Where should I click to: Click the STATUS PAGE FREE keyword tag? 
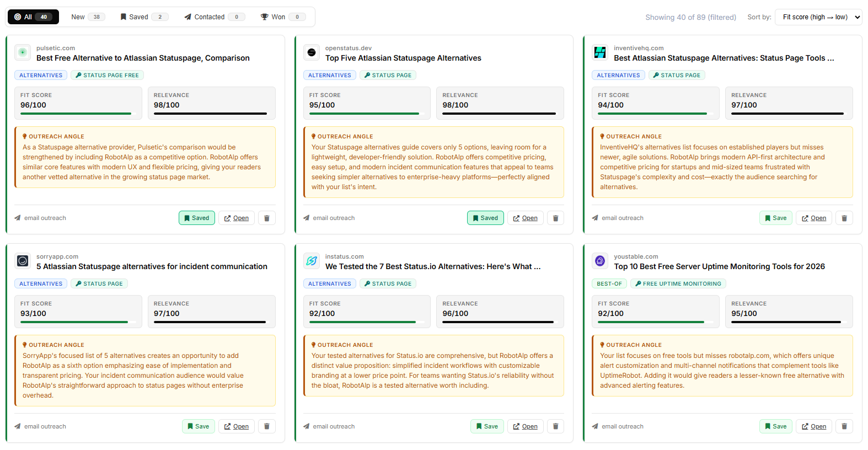108,75
